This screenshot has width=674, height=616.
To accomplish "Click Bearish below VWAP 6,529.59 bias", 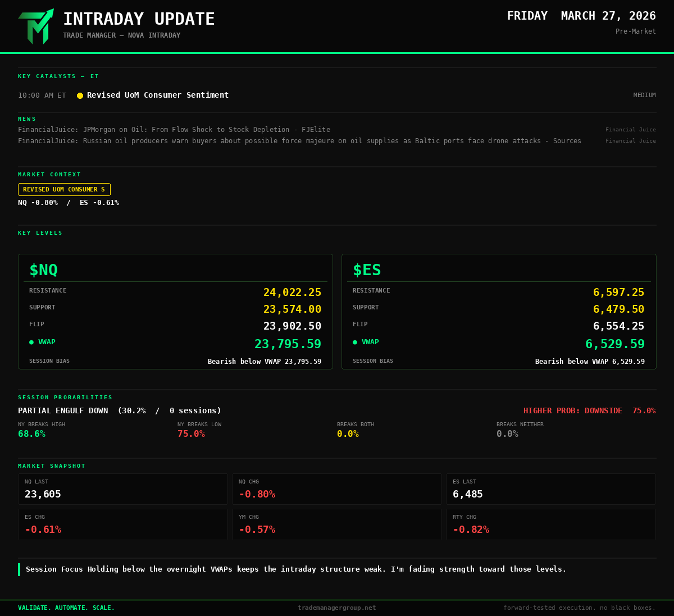I will [590, 362].
